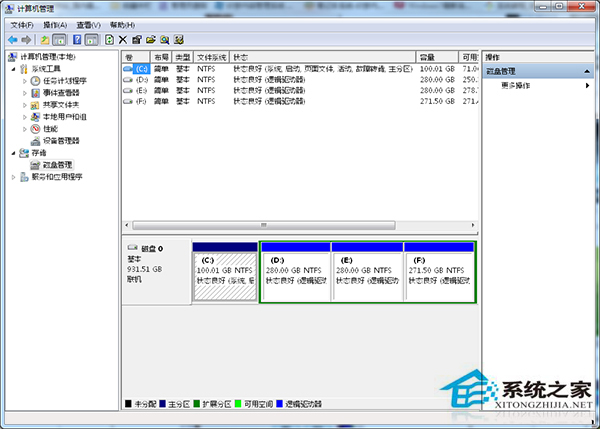Select 性能 in the tree
Viewport: 600px width, 429px height.
pyautogui.click(x=50, y=129)
